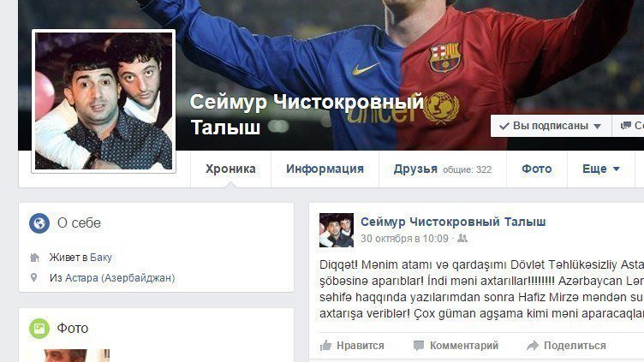This screenshot has width=644, height=362.
Task: Click the post author name Сеймур Чистокровный Талыш
Action: click(453, 222)
